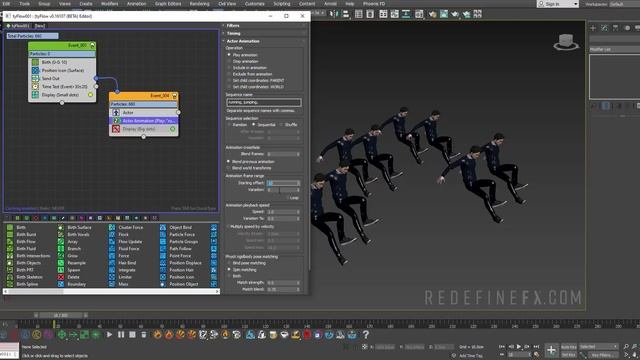Select Exclude from animation radio button

click(x=229, y=74)
